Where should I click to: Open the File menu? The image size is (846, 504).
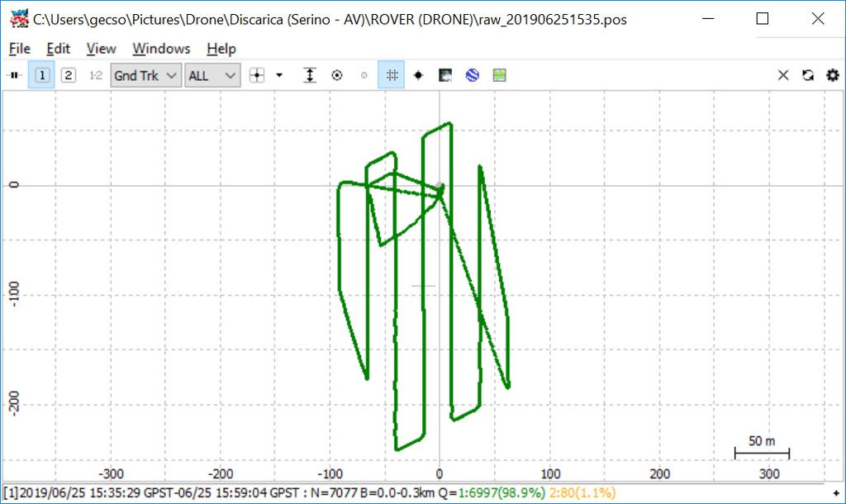pos(19,49)
